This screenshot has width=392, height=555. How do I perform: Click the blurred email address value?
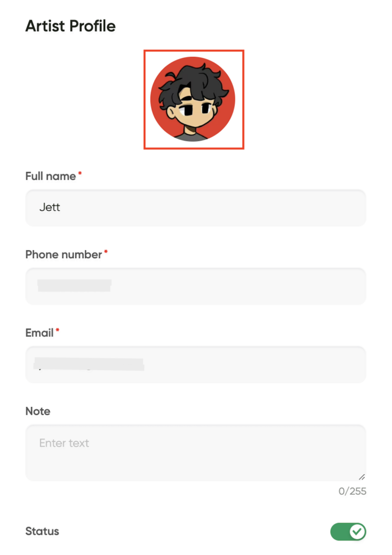point(88,364)
